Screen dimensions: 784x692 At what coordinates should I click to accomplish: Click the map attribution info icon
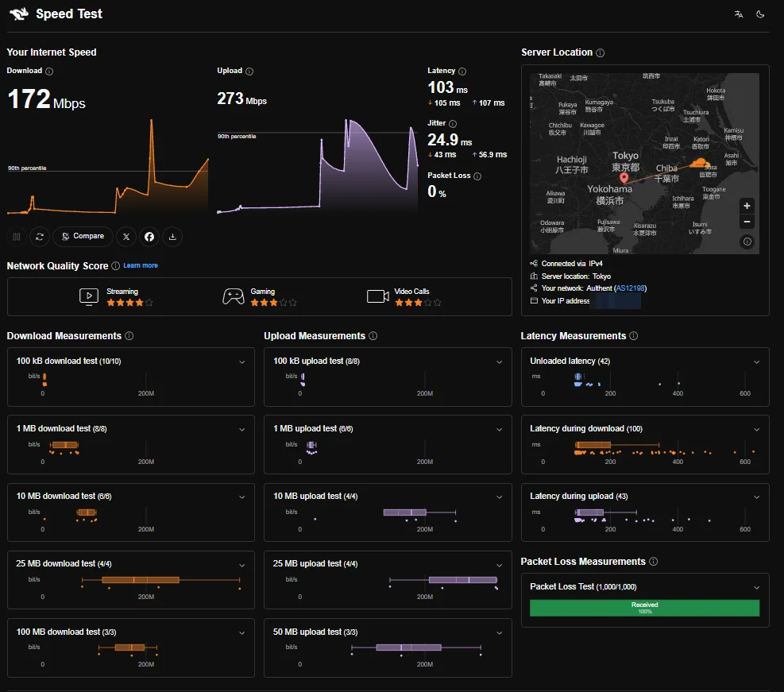pos(747,242)
